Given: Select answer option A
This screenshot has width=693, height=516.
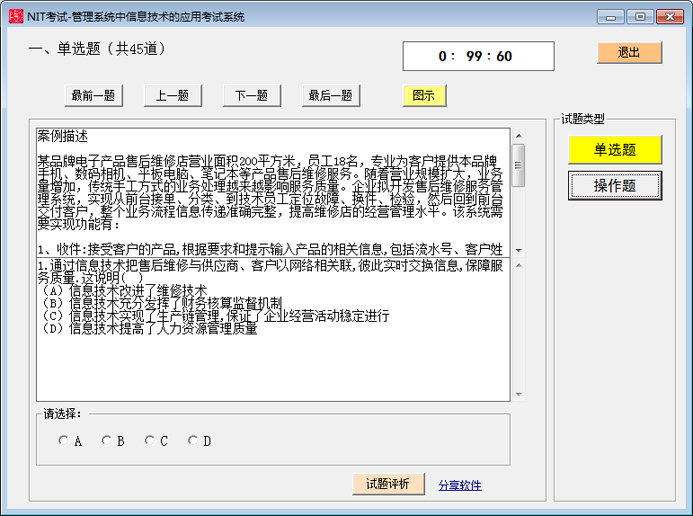Looking at the screenshot, I should (x=64, y=440).
